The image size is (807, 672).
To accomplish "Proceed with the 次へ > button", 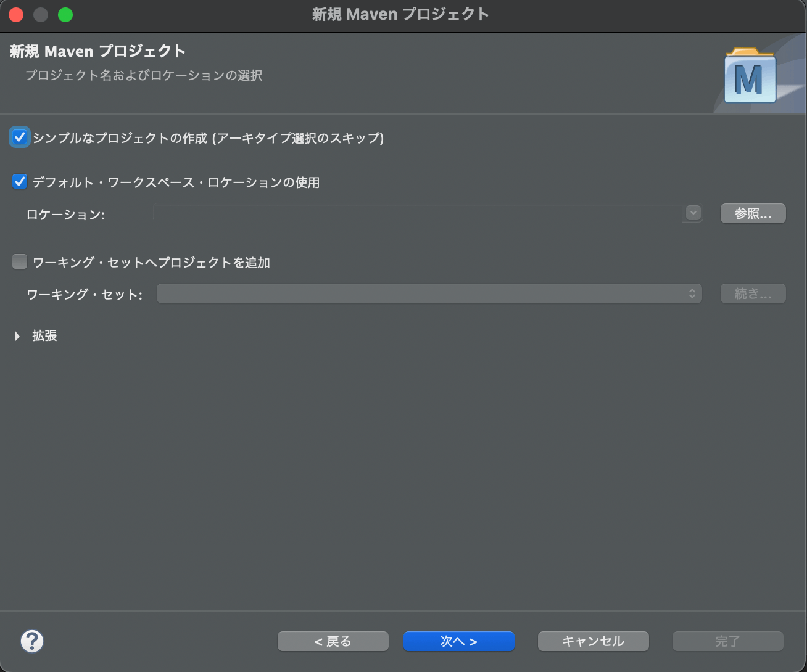I will tap(458, 641).
